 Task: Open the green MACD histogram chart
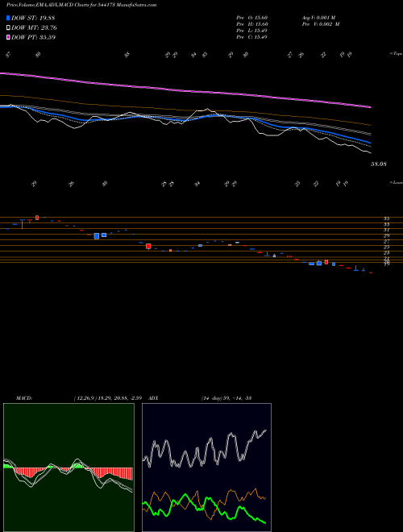pos(69,468)
